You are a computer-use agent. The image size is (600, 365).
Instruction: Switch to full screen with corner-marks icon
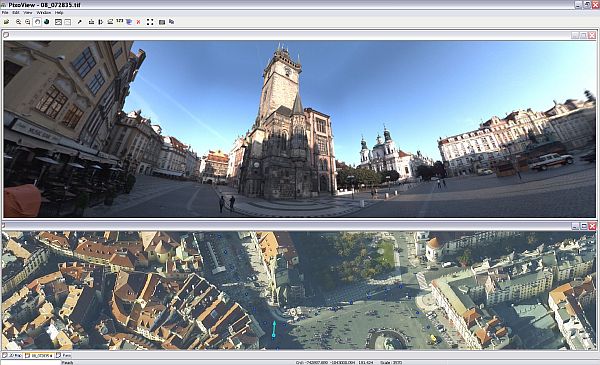150,22
